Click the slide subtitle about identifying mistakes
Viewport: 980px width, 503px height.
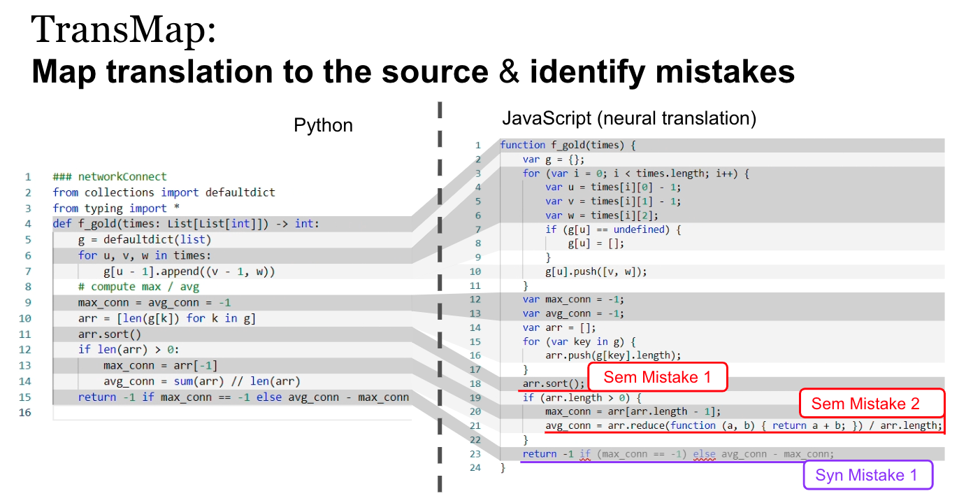click(412, 72)
